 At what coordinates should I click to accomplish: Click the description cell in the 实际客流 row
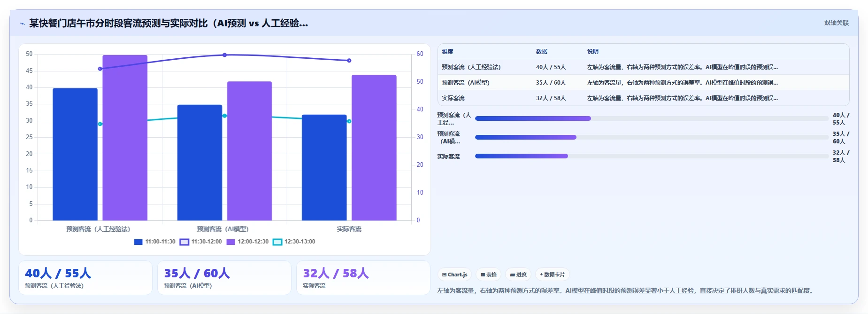click(683, 98)
